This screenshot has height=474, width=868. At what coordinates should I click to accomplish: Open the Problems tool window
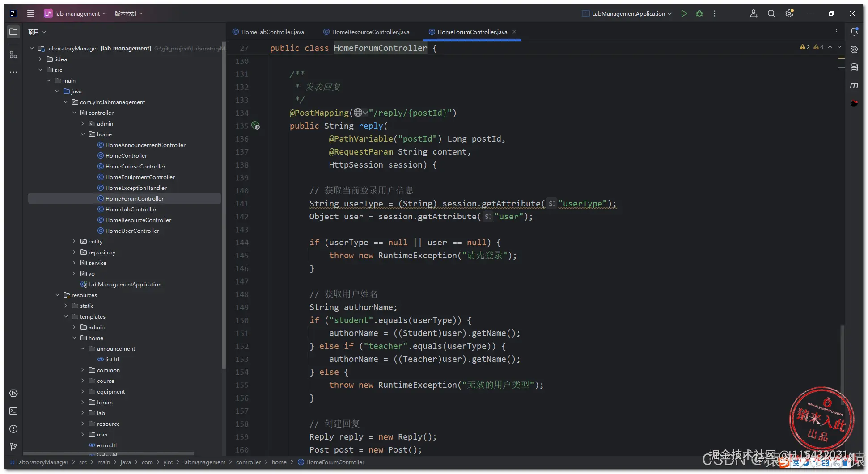coord(13,429)
